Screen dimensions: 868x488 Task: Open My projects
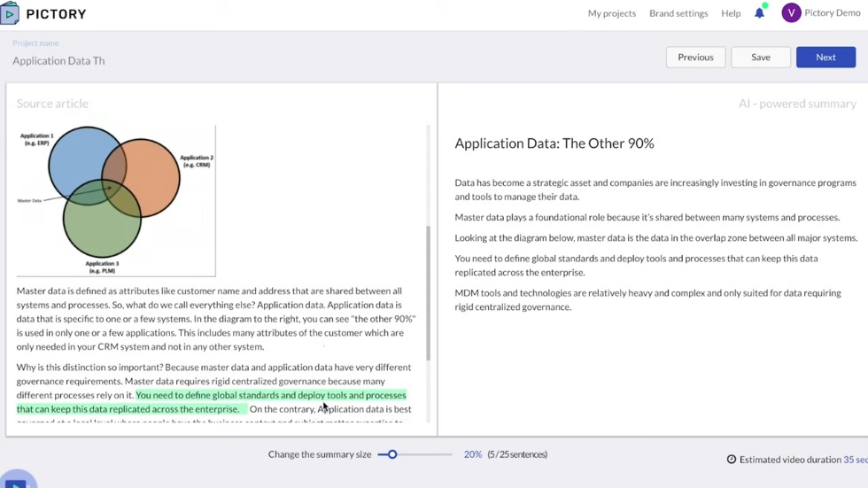[611, 13]
